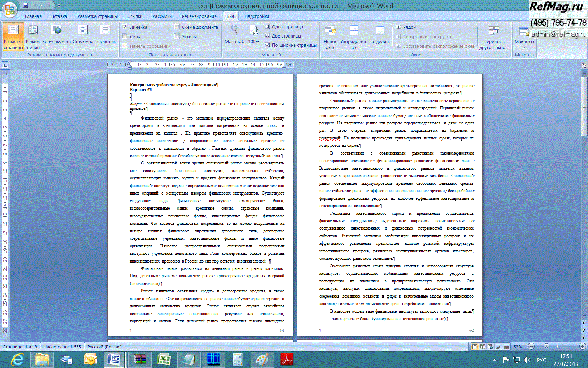Enable the Сетка gridlines checkbox
This screenshot has height=368, width=588.
tap(125, 36)
